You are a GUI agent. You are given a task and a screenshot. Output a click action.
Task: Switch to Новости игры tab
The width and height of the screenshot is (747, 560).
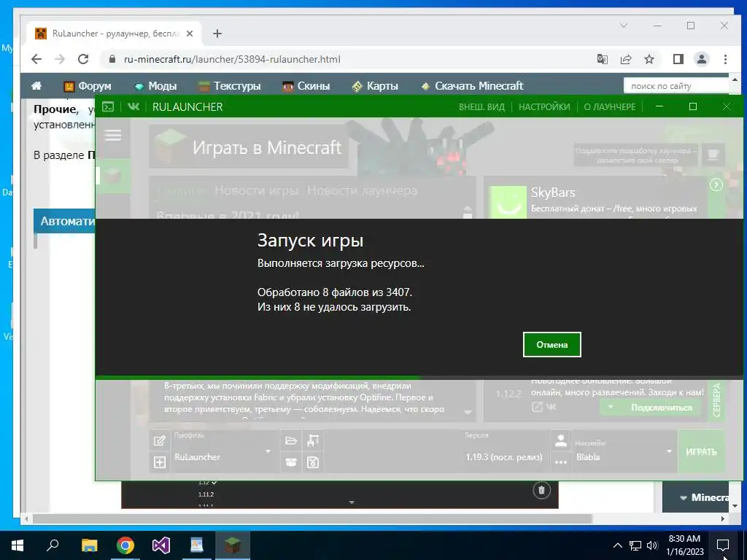click(x=256, y=190)
